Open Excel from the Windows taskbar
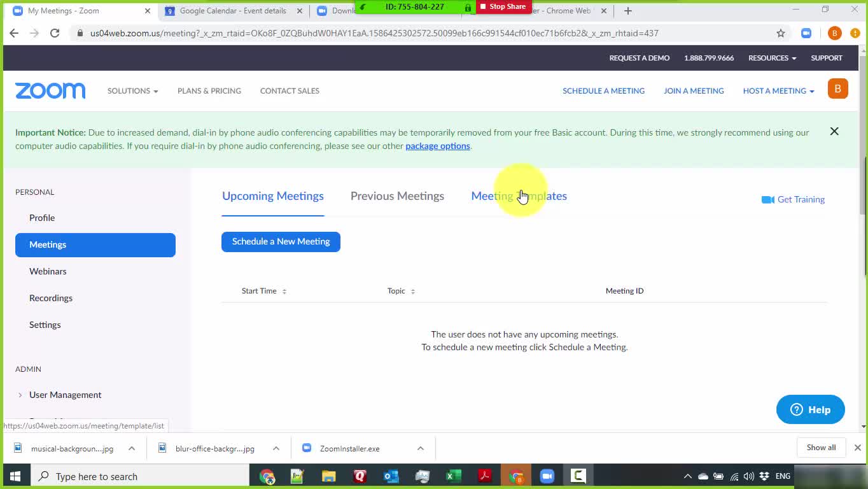 click(453, 476)
